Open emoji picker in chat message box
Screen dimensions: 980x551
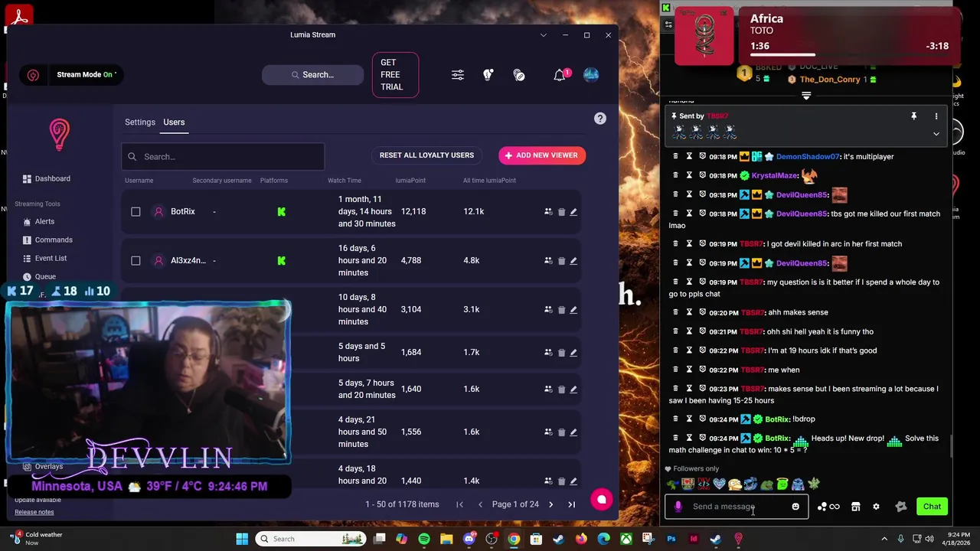coord(795,507)
